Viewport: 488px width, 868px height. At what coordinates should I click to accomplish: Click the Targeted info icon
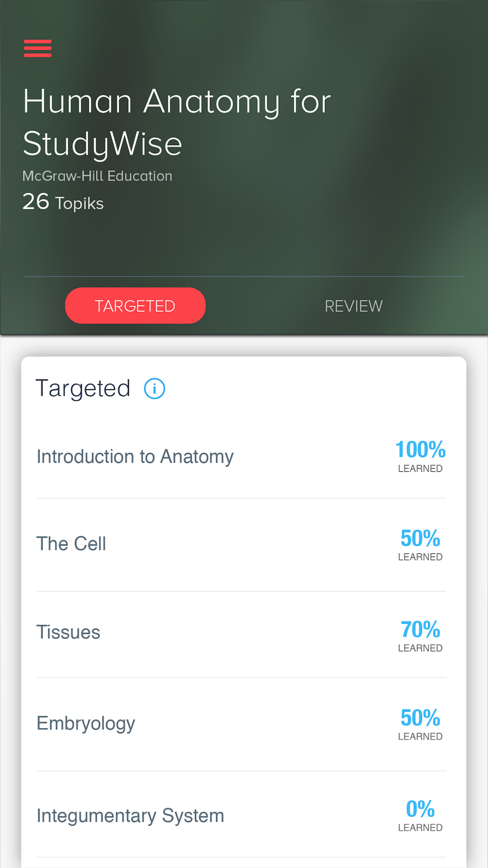pos(155,389)
